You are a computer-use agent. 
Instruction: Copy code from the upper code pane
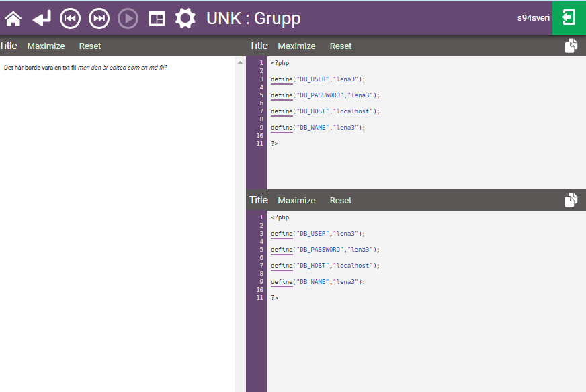coord(571,46)
